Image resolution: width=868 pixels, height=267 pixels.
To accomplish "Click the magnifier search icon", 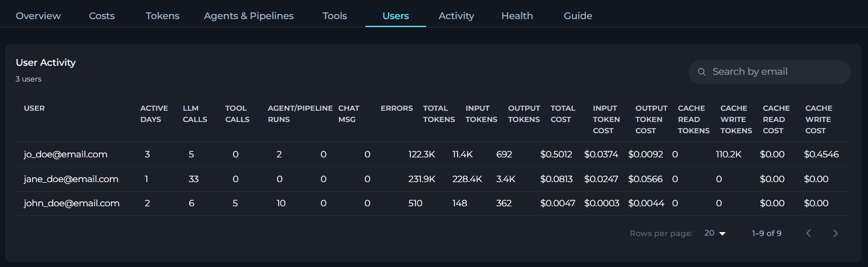I will pos(701,72).
